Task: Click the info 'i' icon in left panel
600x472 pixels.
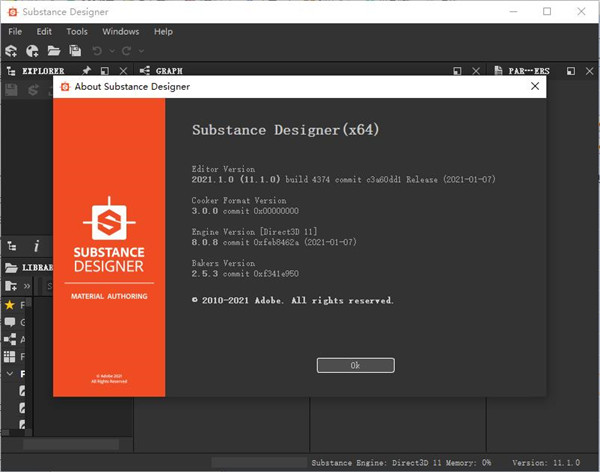Action: (37, 246)
